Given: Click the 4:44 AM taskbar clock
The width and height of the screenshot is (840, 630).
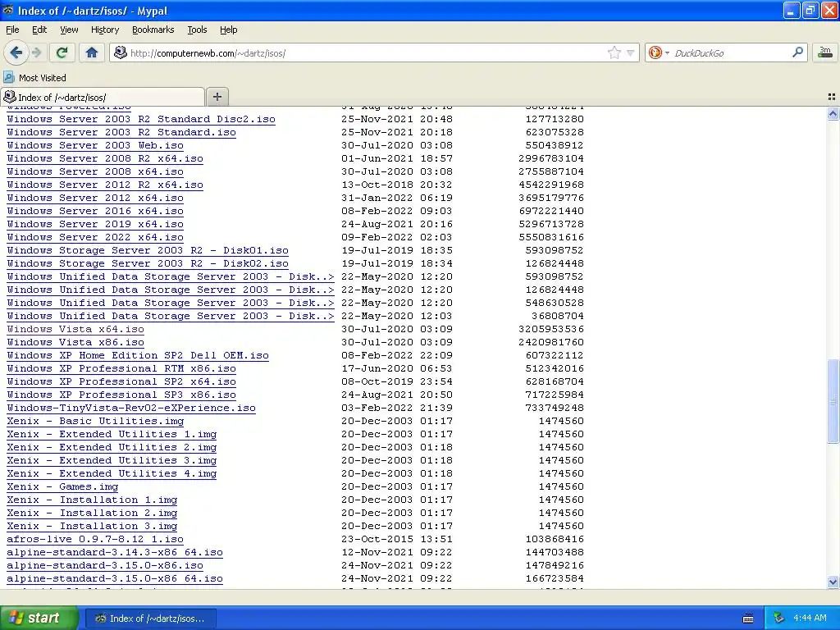Looking at the screenshot, I should click(x=810, y=619).
